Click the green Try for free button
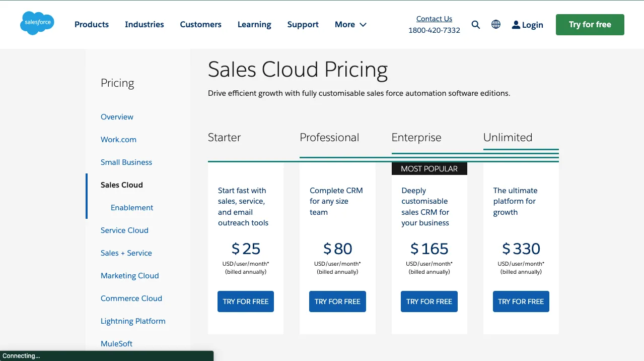The height and width of the screenshot is (361, 644). (590, 25)
